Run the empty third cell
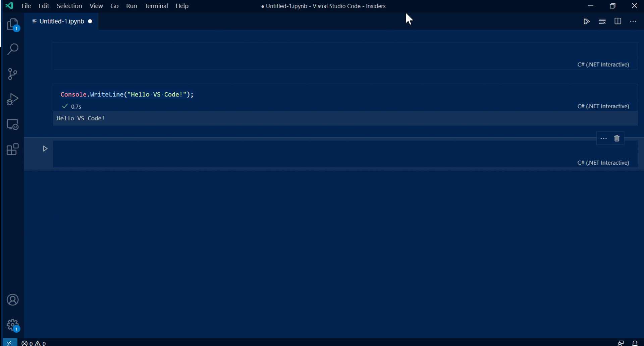Image resolution: width=644 pixels, height=346 pixels. click(x=45, y=149)
